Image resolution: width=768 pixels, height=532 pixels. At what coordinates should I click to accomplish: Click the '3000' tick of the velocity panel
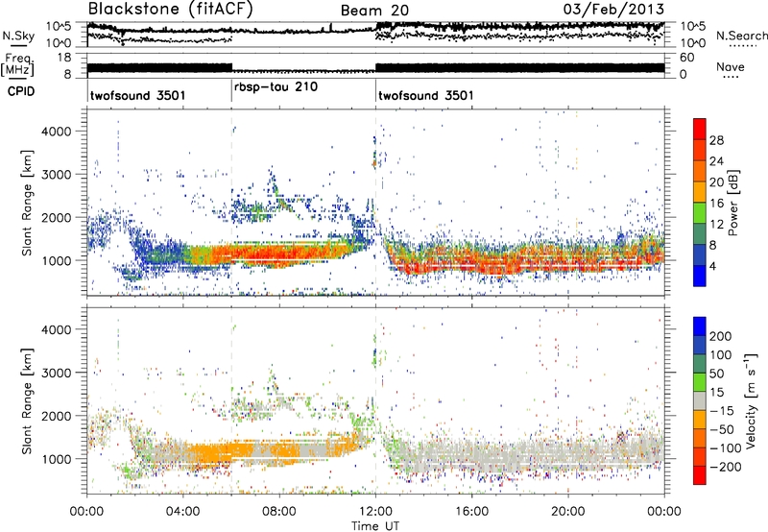pyautogui.click(x=56, y=373)
